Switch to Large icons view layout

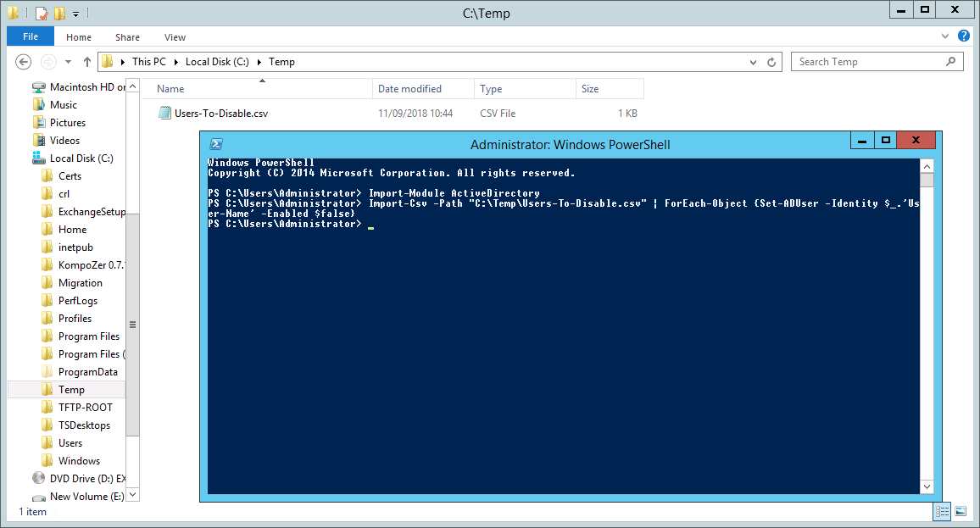tap(961, 511)
